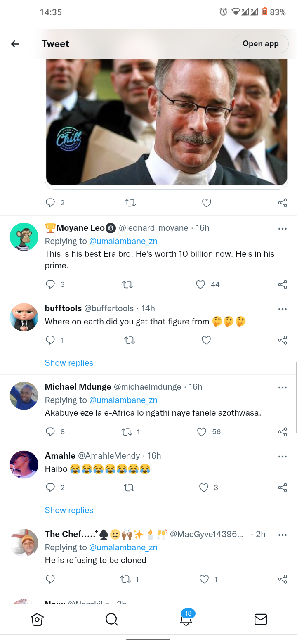Reply to bufftools' comment
The image size is (297, 644).
pos(50,340)
